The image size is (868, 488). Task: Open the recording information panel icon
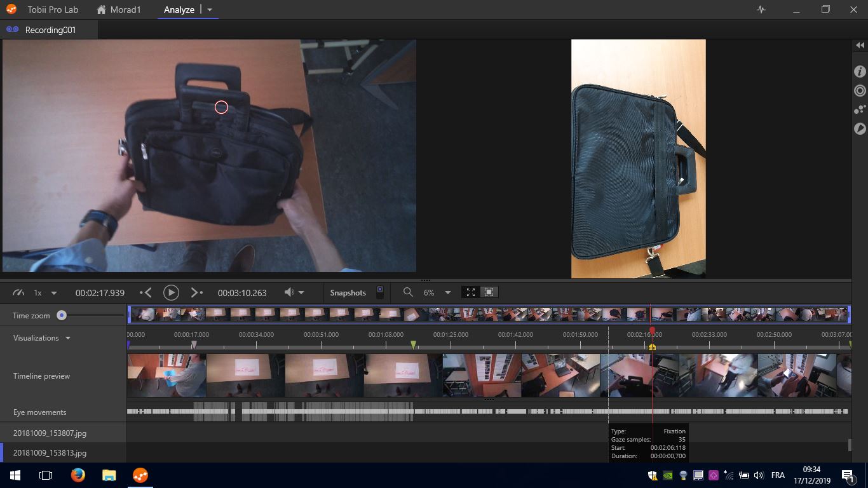tap(860, 72)
